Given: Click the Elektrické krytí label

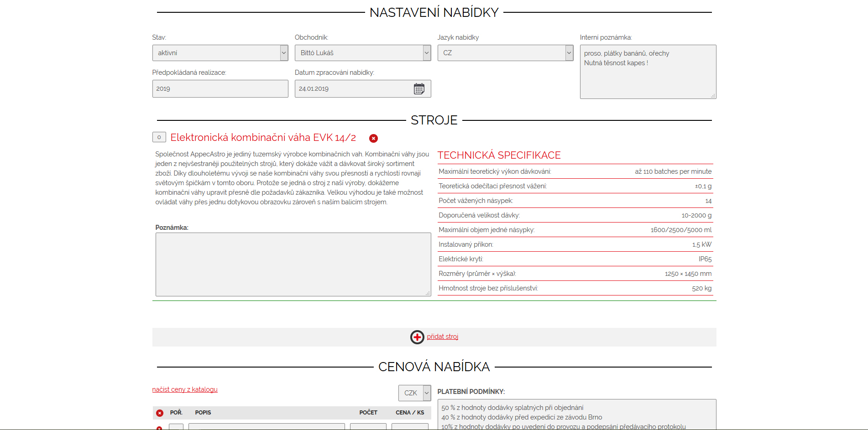Looking at the screenshot, I should (x=461, y=259).
